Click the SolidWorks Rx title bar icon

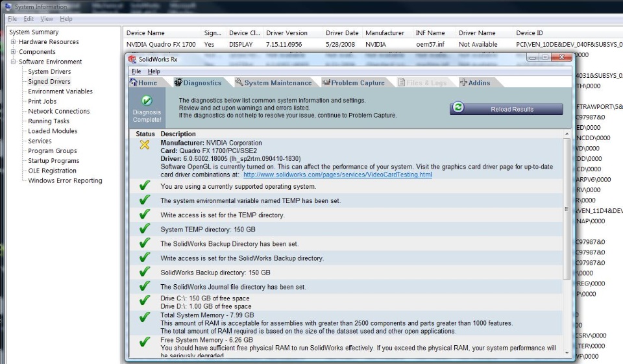tap(132, 59)
